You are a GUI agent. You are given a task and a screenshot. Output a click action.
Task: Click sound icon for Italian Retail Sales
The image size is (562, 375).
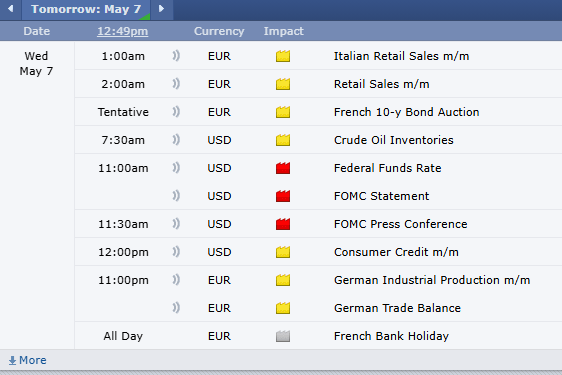(x=176, y=56)
